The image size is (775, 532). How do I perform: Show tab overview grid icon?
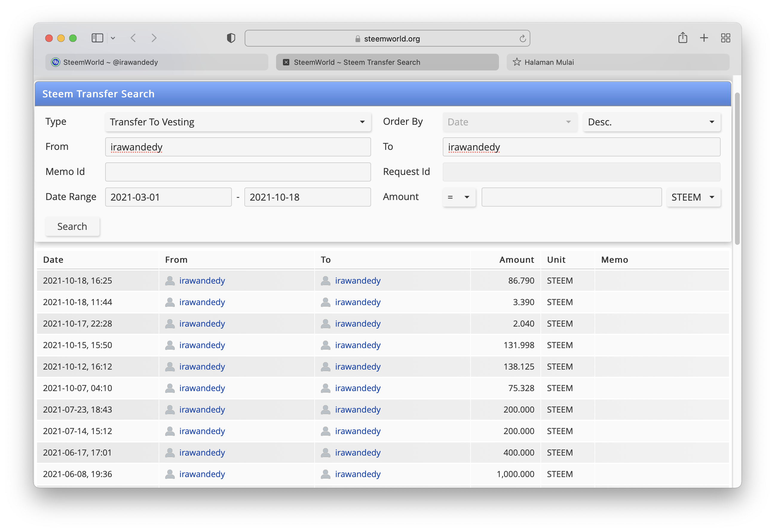725,38
